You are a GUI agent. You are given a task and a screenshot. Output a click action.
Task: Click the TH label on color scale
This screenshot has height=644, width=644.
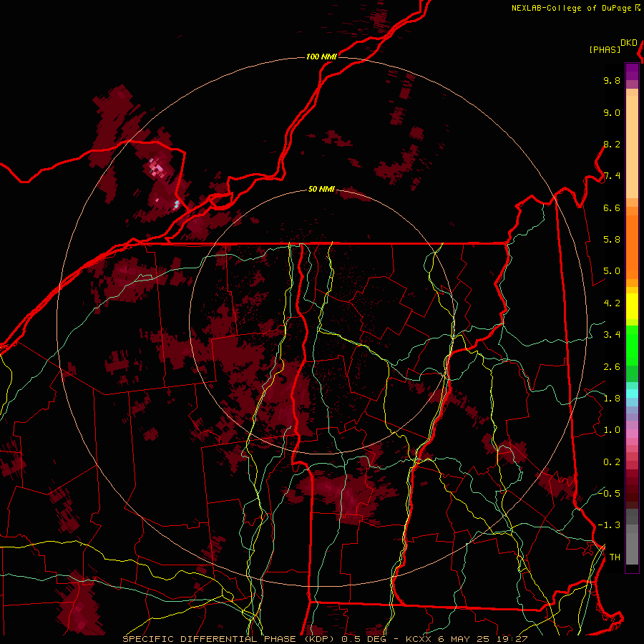tap(615, 557)
